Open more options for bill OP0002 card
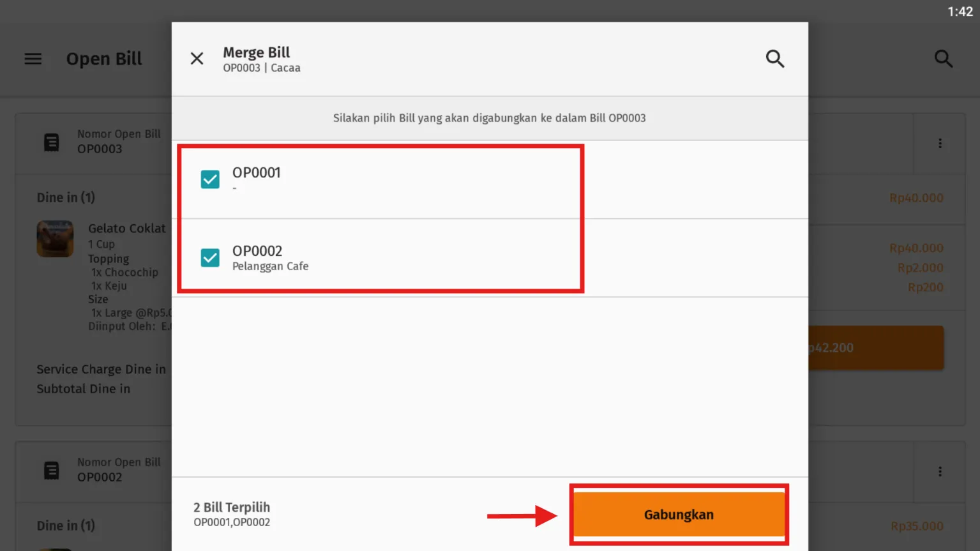Viewport: 980px width, 551px height. coord(940,472)
